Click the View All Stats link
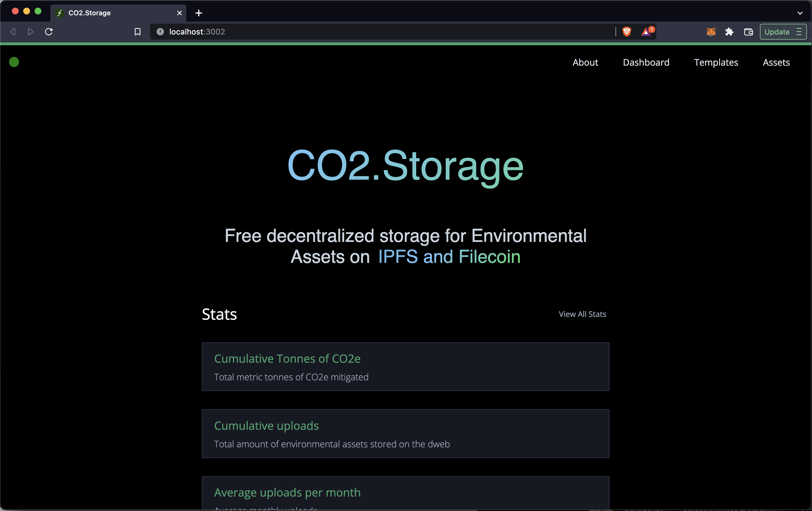812x511 pixels. [582, 314]
